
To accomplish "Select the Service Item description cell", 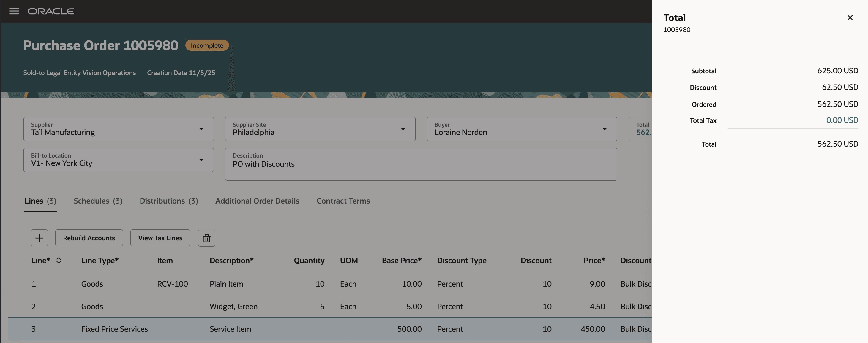I will pos(230,329).
